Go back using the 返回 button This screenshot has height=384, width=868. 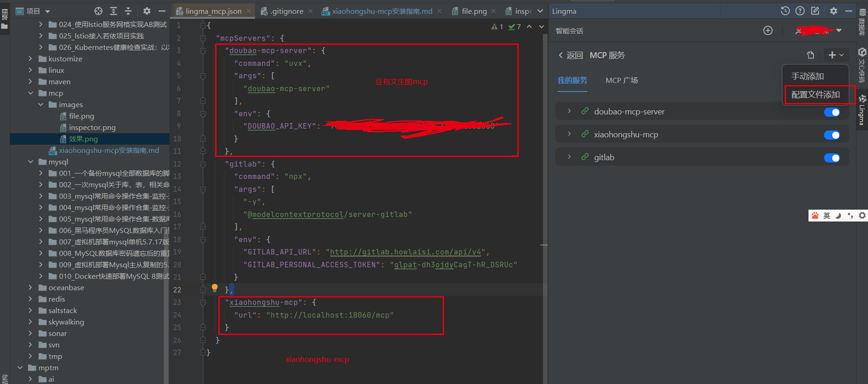[570, 55]
